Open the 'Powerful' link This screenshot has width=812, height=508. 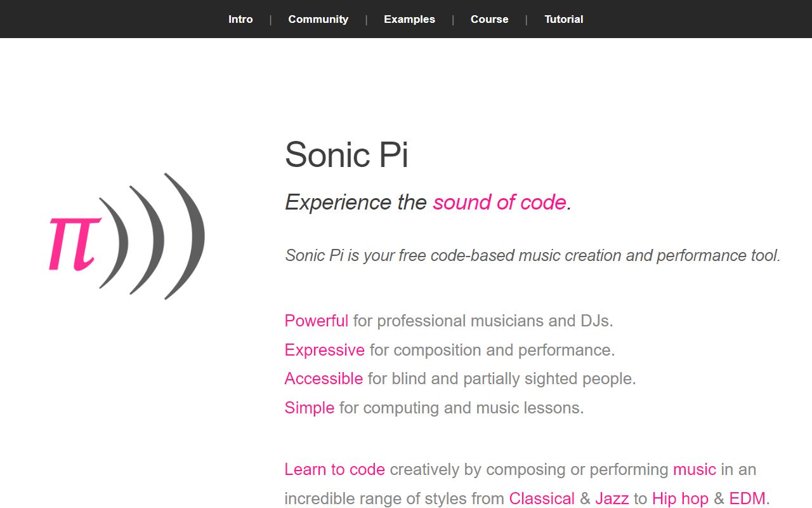point(316,321)
